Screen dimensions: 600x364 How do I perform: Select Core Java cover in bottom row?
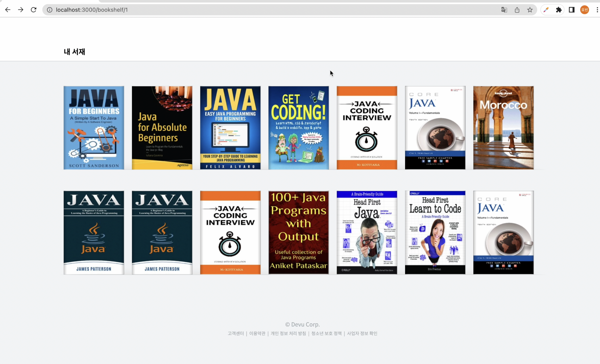503,233
